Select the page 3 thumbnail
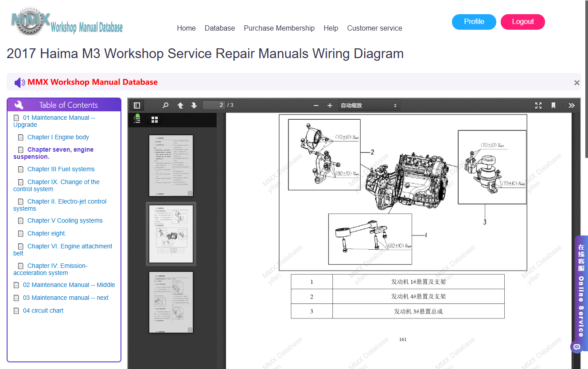 pyautogui.click(x=171, y=302)
